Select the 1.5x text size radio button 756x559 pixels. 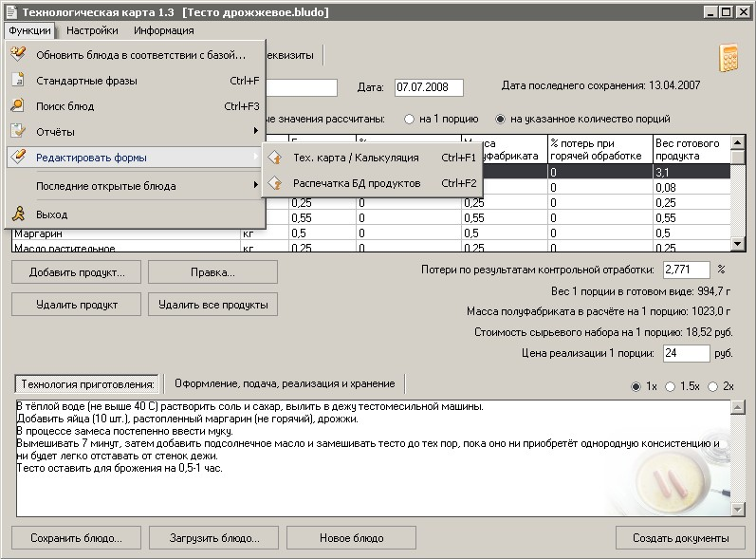pos(672,386)
